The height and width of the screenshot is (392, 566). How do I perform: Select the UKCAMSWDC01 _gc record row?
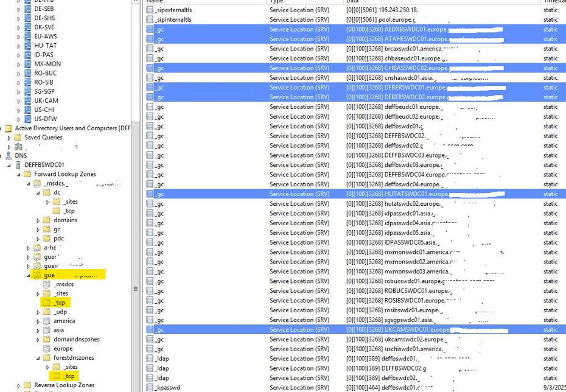355,329
